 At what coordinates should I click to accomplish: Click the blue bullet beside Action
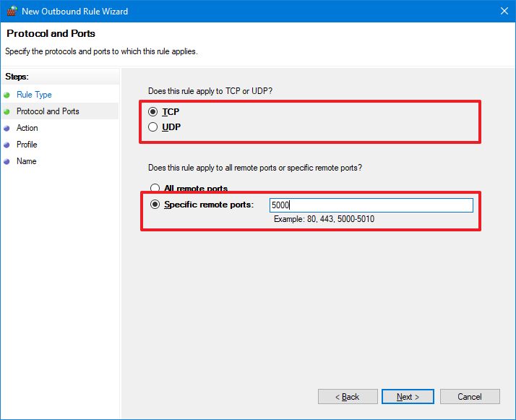(7, 128)
